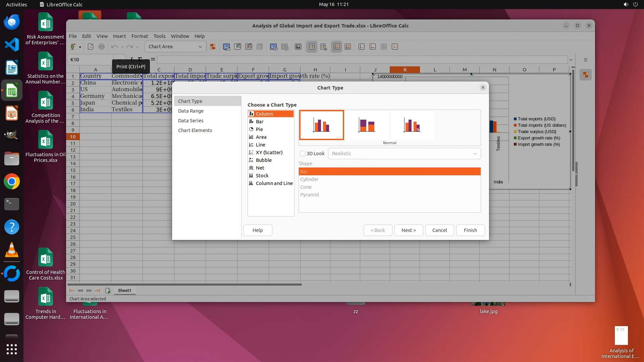The image size is (644, 362).
Task: Open the Chart Area element dropdown
Action: [200, 47]
